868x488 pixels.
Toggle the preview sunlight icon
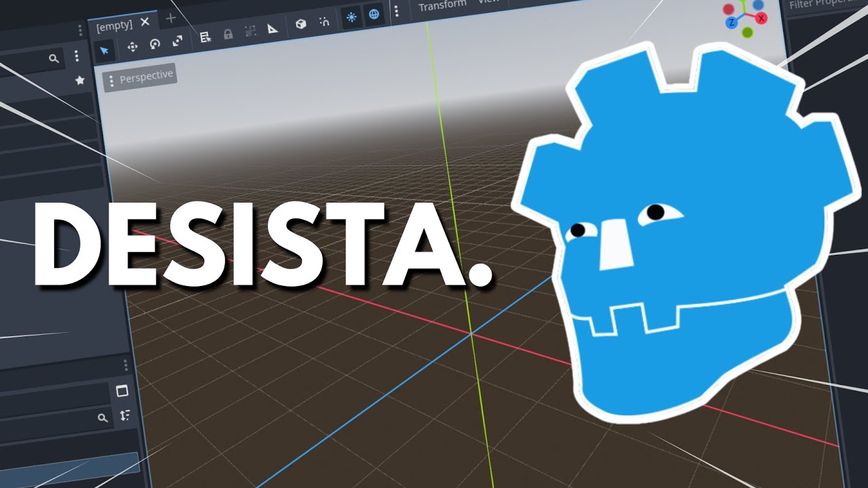point(351,18)
